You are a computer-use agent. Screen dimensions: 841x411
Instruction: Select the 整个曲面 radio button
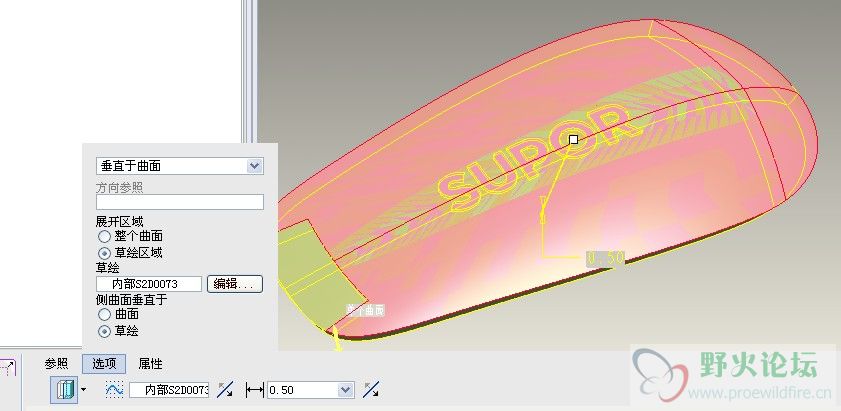click(x=105, y=236)
